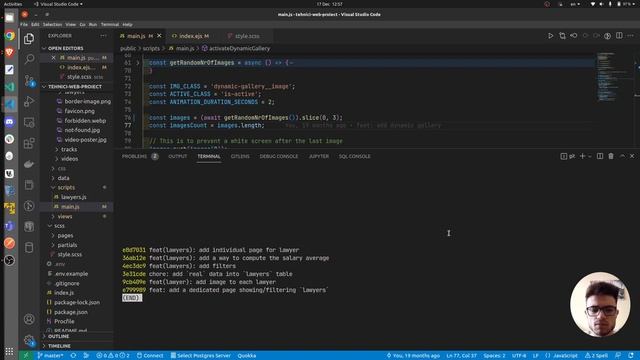Image resolution: width=640 pixels, height=360 pixels.
Task: Click the Microsoft Teams dock icon
Action: [9, 226]
